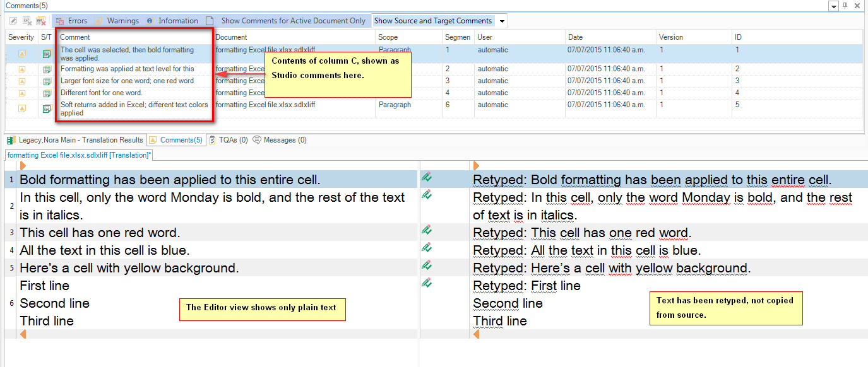868x367 pixels.
Task: Click the pin icon of Comments panel
Action: (845, 6)
